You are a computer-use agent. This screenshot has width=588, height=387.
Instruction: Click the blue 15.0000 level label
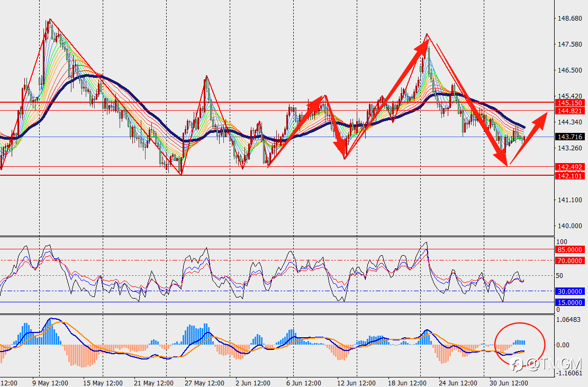coord(569,303)
